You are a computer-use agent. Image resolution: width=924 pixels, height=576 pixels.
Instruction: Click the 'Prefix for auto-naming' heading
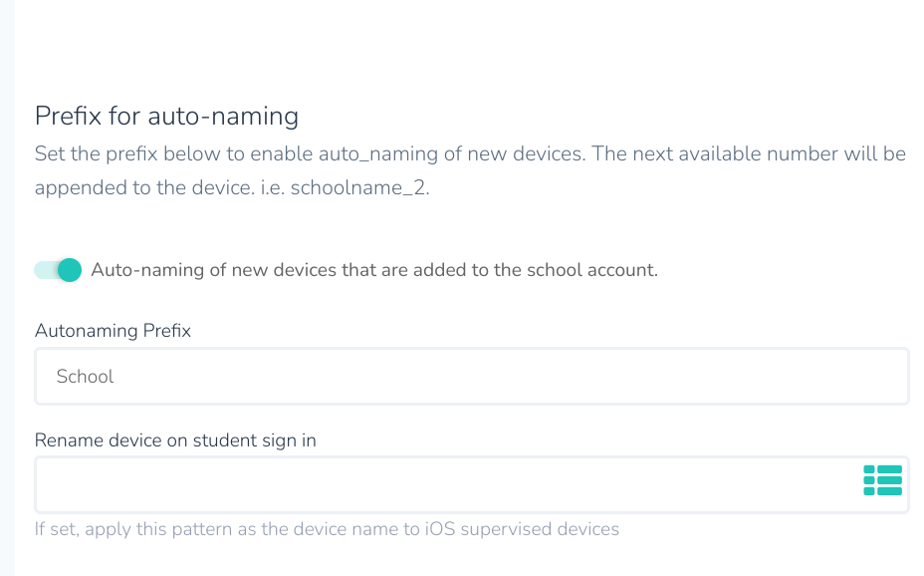(166, 116)
